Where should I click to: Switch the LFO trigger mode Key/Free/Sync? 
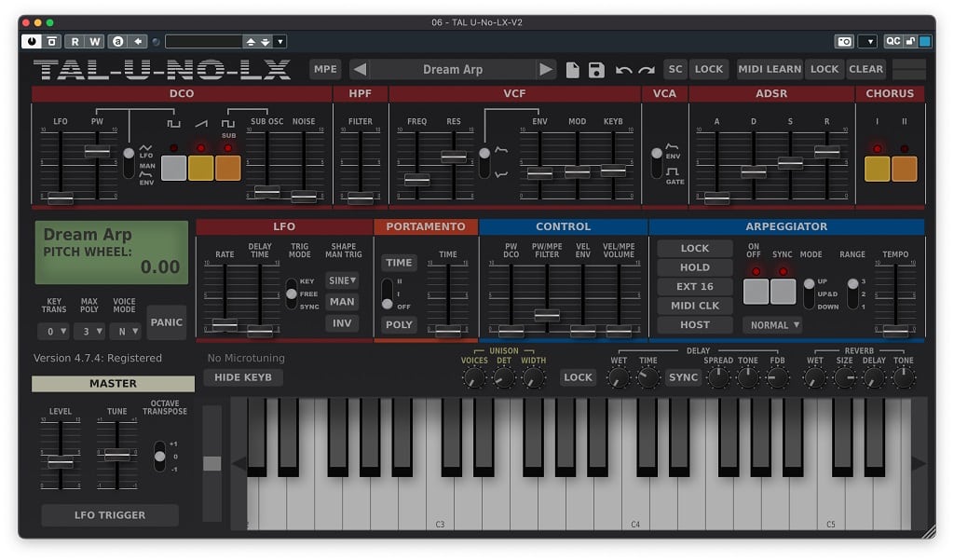292,294
